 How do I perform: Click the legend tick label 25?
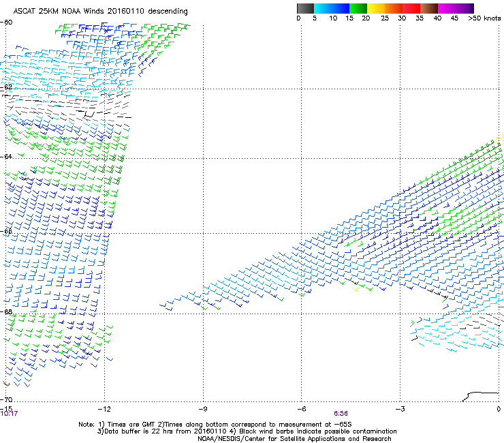(385, 18)
